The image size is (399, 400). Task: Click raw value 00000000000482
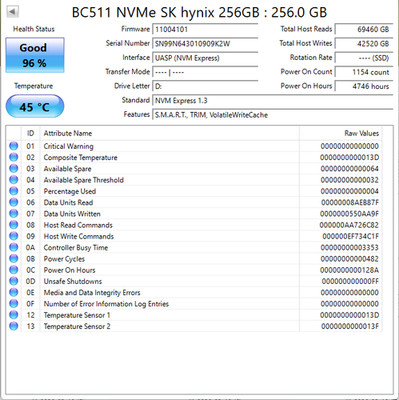pyautogui.click(x=350, y=259)
